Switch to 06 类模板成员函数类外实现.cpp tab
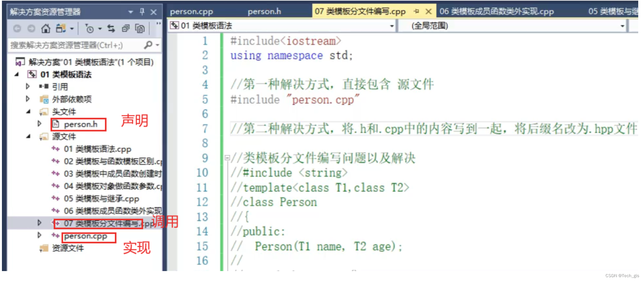This screenshot has height=281, width=644. [x=497, y=12]
